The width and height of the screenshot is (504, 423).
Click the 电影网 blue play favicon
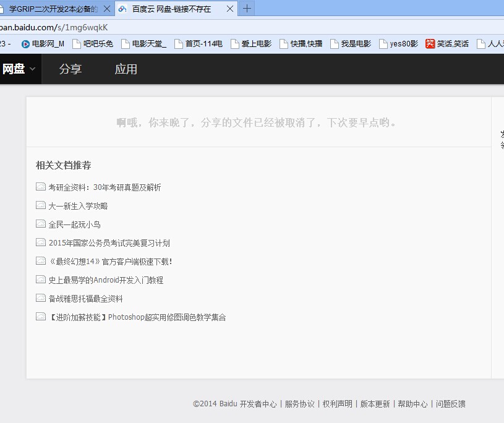click(25, 44)
